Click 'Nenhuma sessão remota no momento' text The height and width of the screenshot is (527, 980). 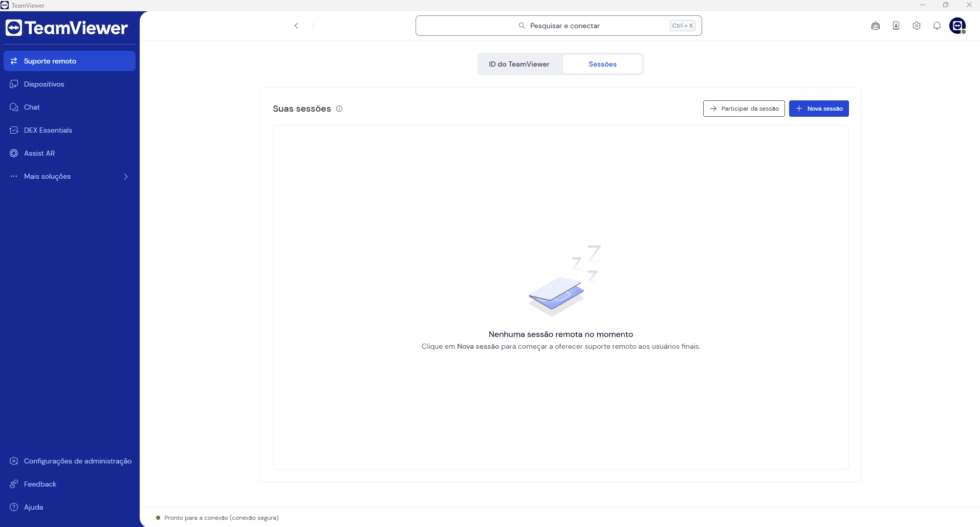(x=561, y=334)
